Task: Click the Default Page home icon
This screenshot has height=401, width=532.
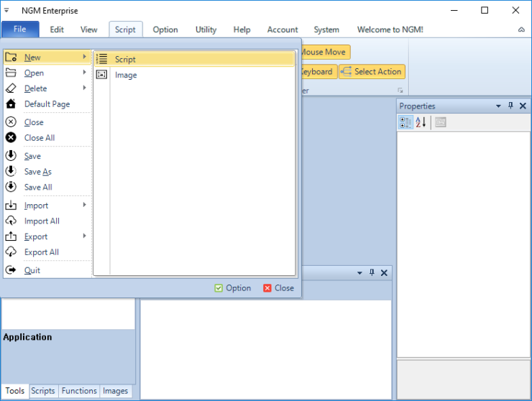Action: coord(11,103)
